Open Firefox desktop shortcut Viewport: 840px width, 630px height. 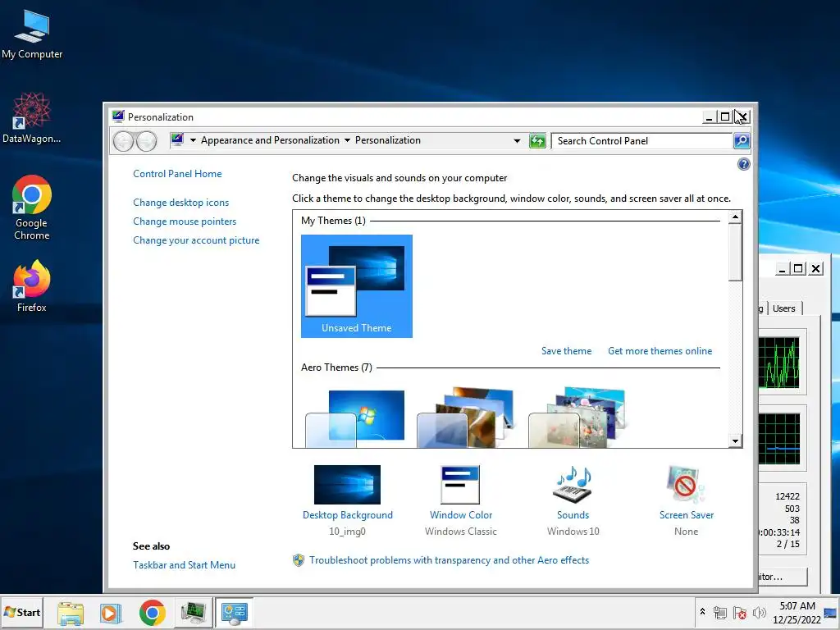click(32, 286)
